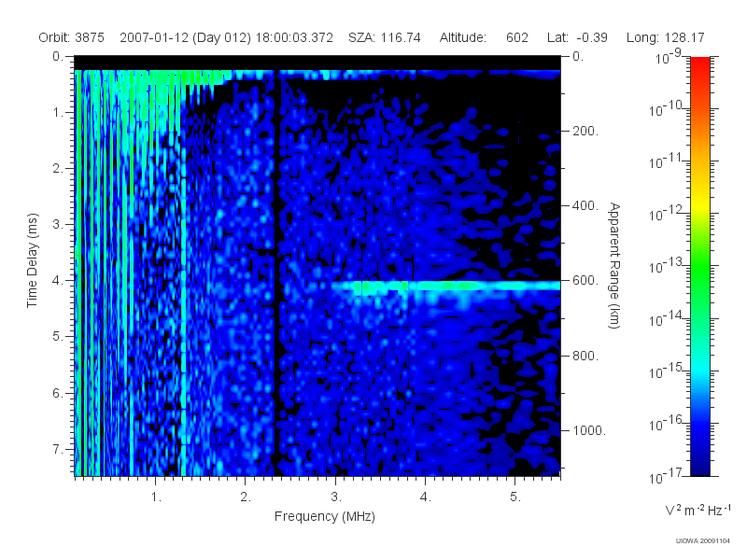Click the UIOWA 20091104 credit text
Screen dimensions: 747x560
click(703, 541)
